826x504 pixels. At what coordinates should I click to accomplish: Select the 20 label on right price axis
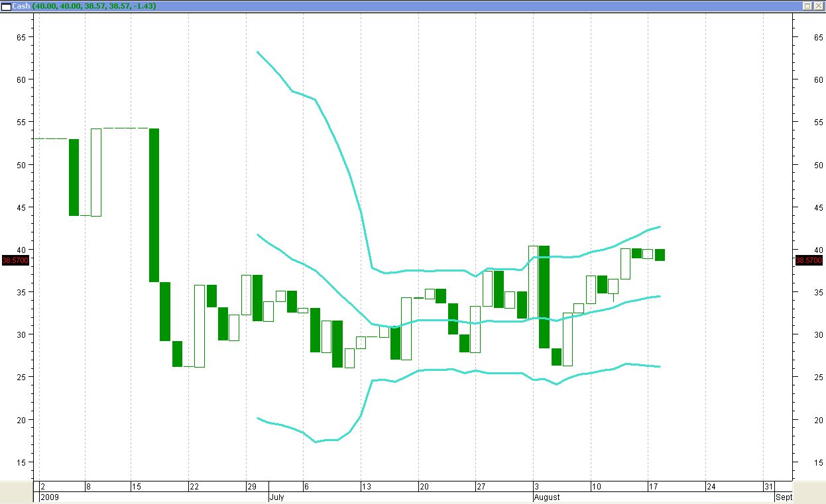[819, 420]
